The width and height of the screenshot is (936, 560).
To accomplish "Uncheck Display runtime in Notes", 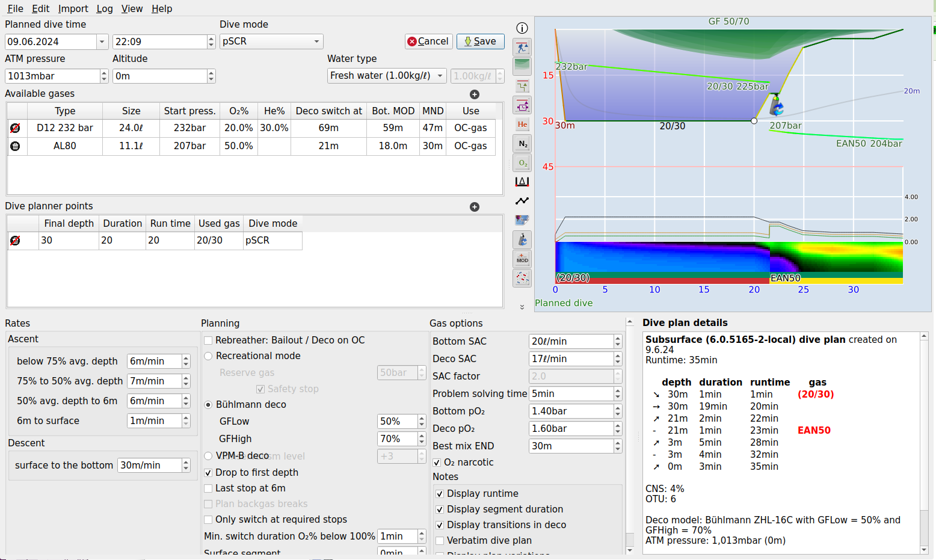I will tap(439, 493).
